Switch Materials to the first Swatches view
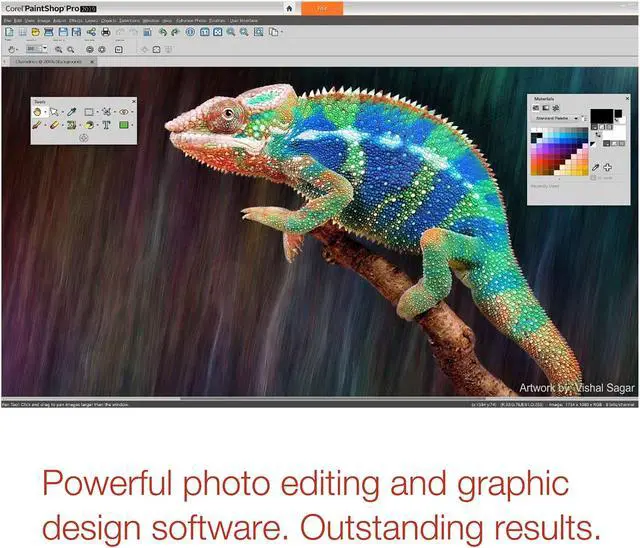The width and height of the screenshot is (640, 548). point(536,108)
